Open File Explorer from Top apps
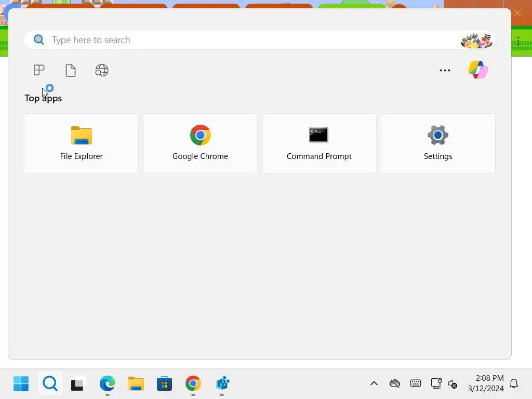This screenshot has width=532, height=399. (x=82, y=143)
